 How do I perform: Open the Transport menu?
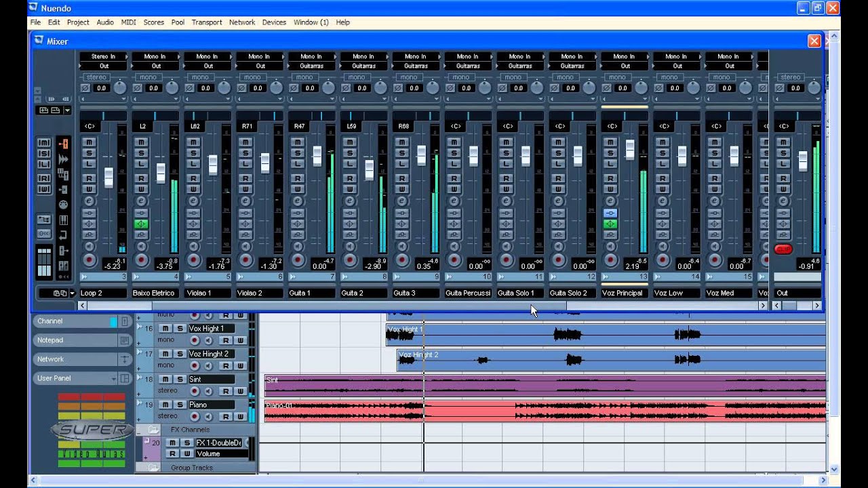[207, 22]
